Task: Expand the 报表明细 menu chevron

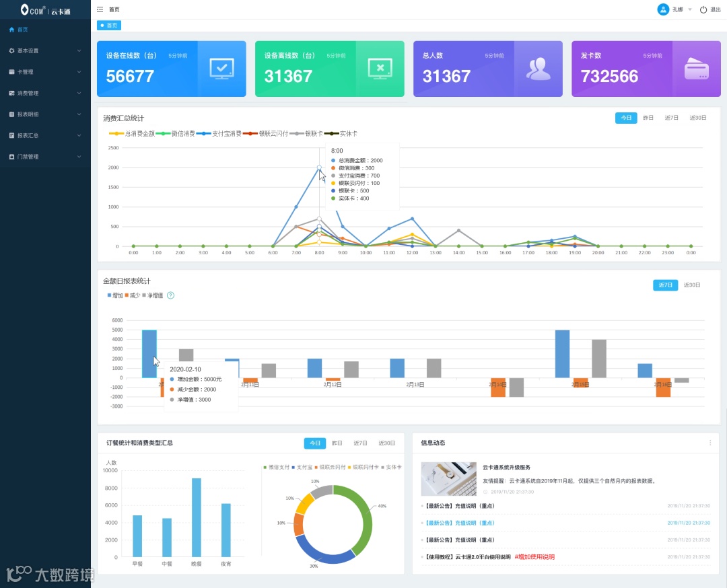Action: (79, 114)
